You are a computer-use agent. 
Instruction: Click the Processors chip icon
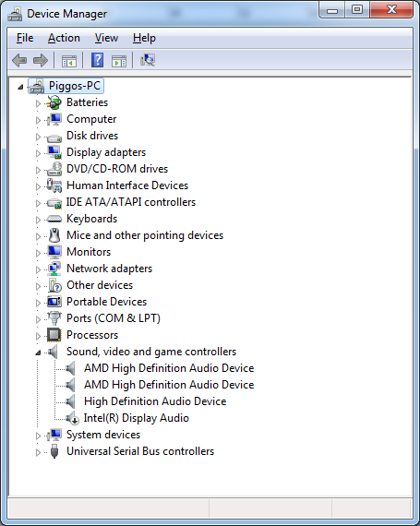click(54, 335)
